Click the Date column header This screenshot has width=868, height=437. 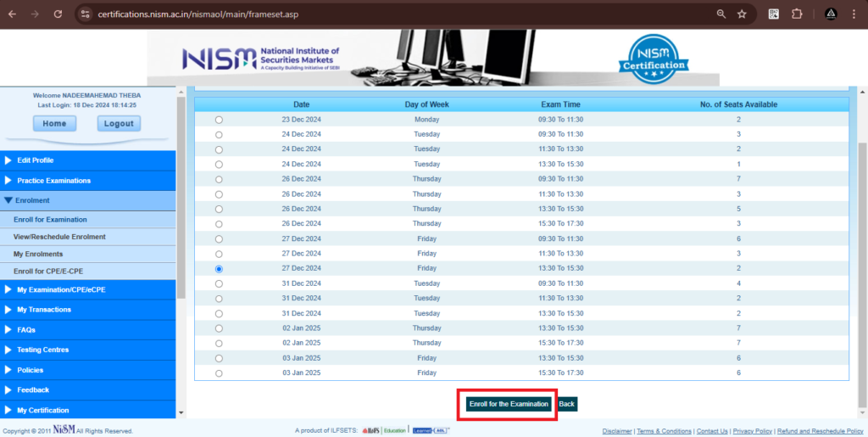tap(302, 104)
